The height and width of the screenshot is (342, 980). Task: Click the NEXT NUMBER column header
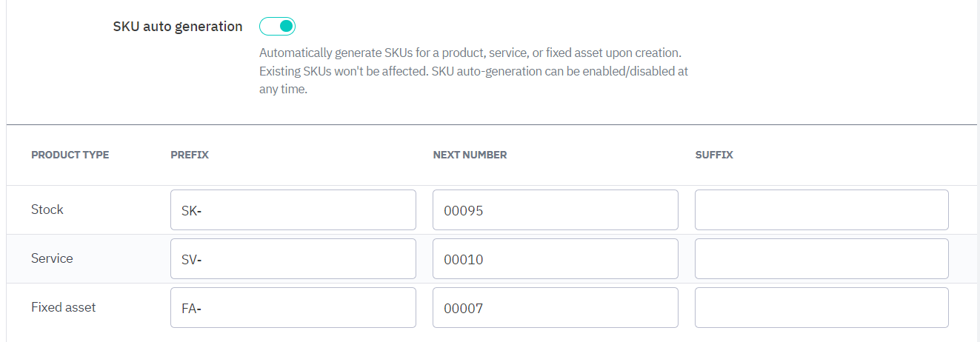pos(470,155)
